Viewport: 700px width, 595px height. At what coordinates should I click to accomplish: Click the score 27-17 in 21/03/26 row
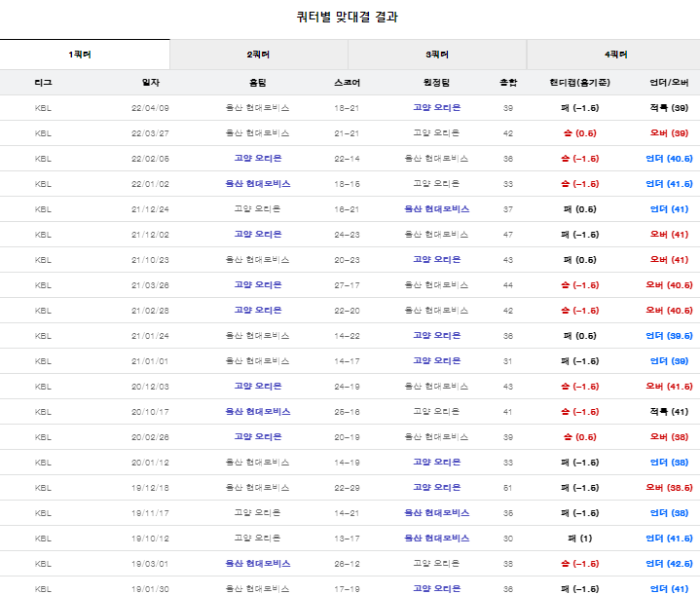point(347,285)
